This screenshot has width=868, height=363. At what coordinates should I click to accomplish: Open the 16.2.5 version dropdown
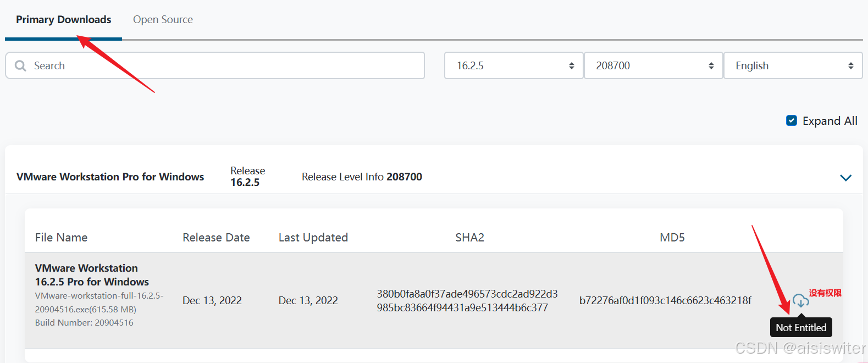(513, 65)
